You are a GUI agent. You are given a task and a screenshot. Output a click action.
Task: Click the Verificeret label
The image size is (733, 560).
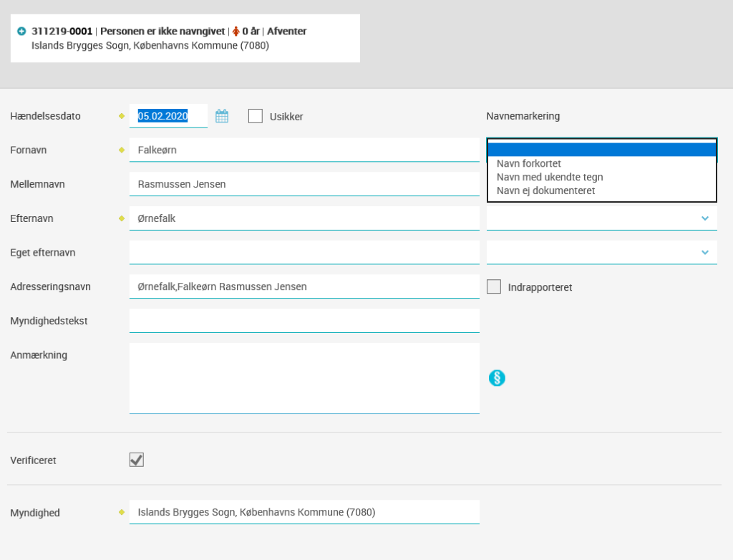(x=33, y=460)
